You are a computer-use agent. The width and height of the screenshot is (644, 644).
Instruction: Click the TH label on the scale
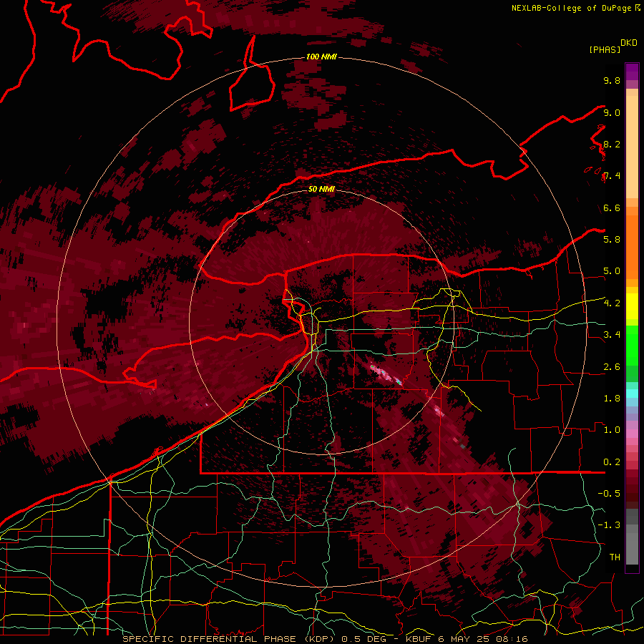click(615, 557)
